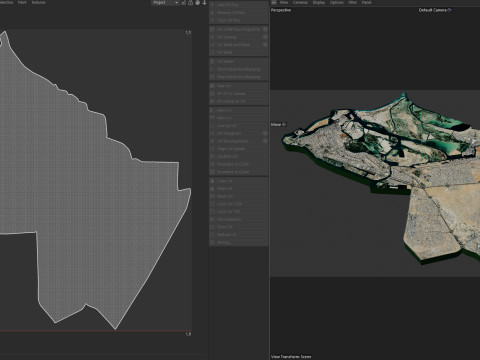Run the Gridify UV command
Screen dimensions: 480x360
tap(239, 156)
